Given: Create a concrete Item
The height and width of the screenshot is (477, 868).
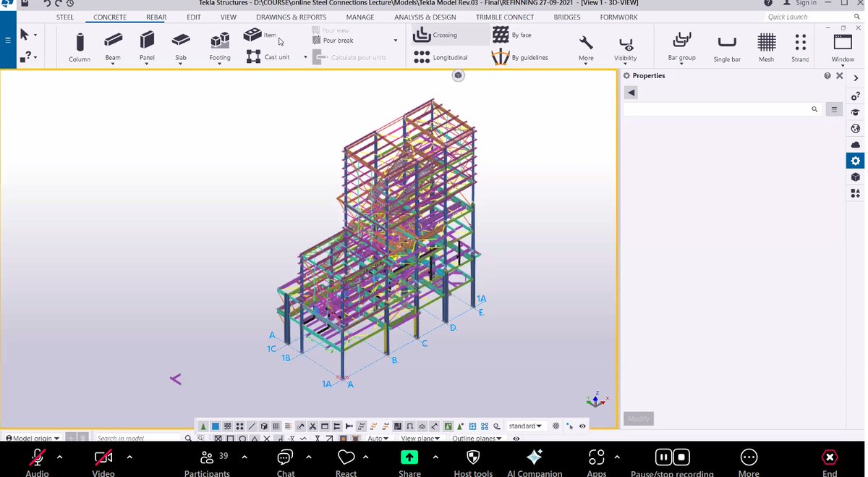Looking at the screenshot, I should pos(260,35).
